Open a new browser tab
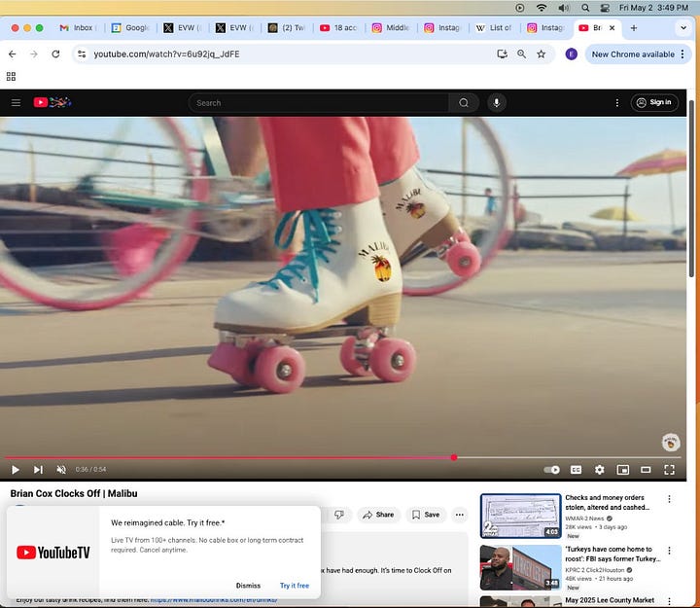Viewport: 700px width, 608px height. [634, 27]
